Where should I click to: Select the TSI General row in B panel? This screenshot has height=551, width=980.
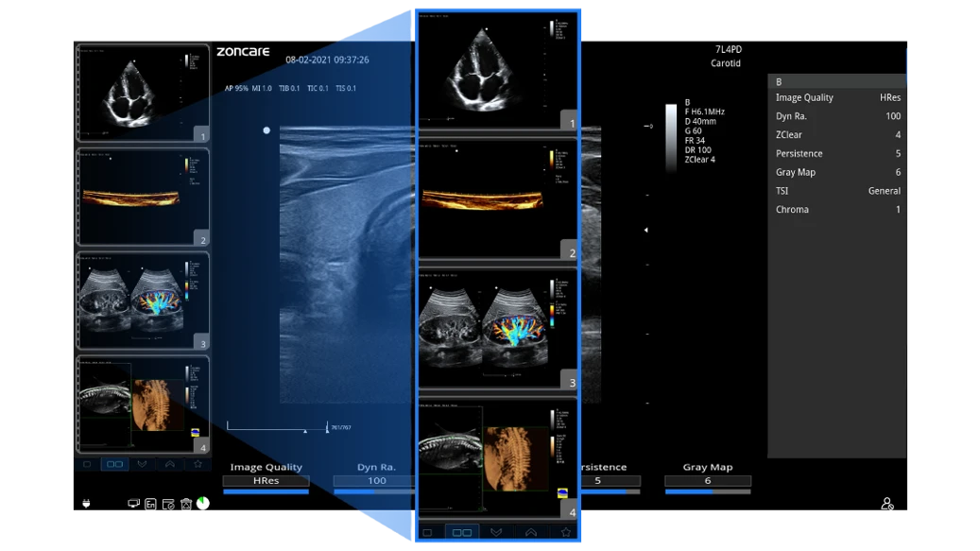point(837,191)
